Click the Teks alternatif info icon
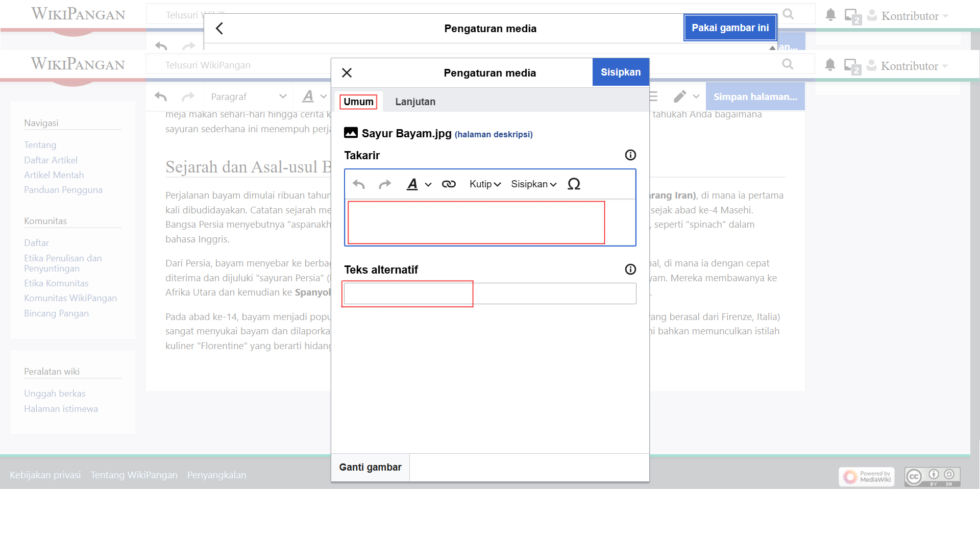 pyautogui.click(x=630, y=269)
